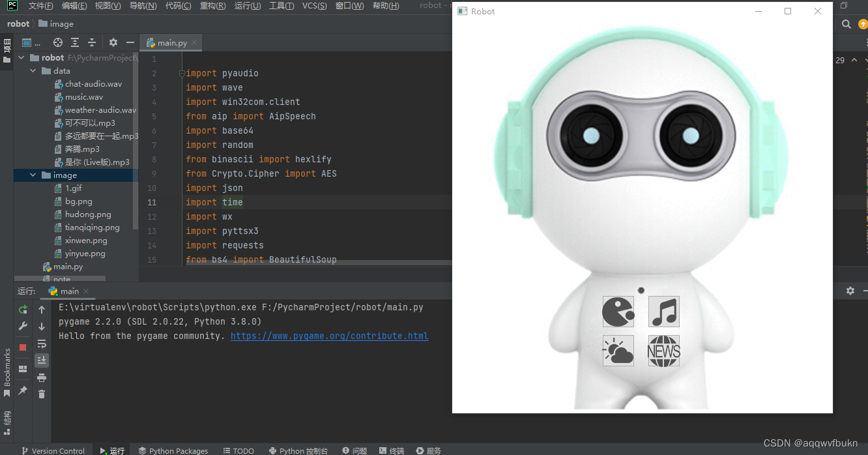Open the pygame contribute link
The width and height of the screenshot is (868, 455).
coord(329,336)
